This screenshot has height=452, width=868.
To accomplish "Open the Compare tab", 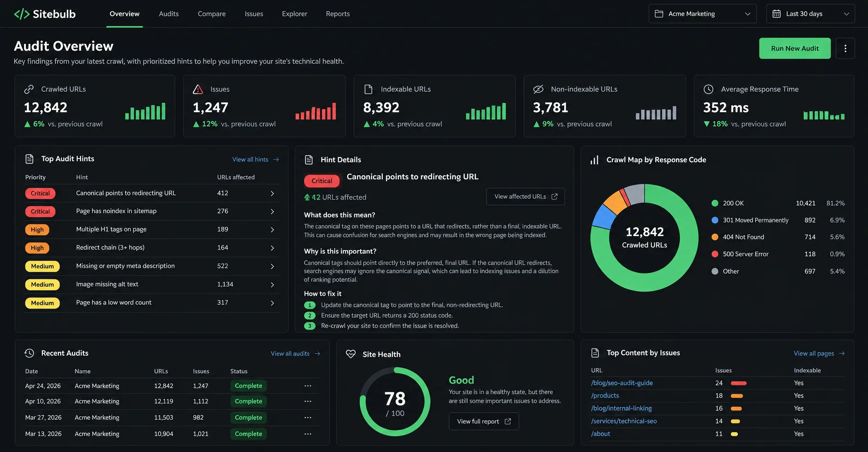I will click(212, 14).
